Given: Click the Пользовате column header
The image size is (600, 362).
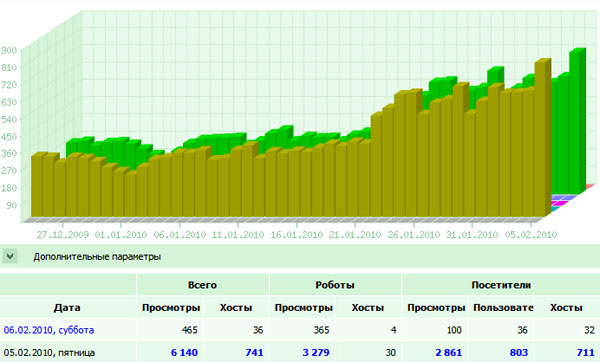Looking at the screenshot, I should 503,308.
